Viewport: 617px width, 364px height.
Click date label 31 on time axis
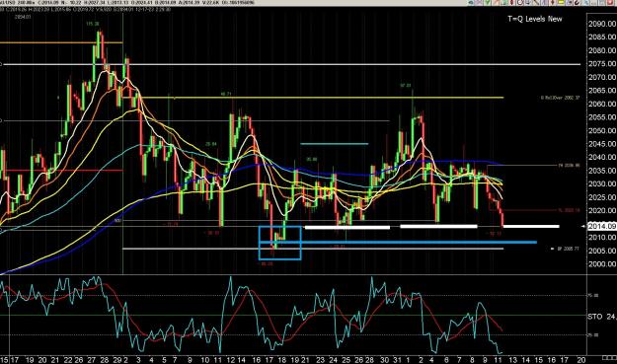click(397, 360)
